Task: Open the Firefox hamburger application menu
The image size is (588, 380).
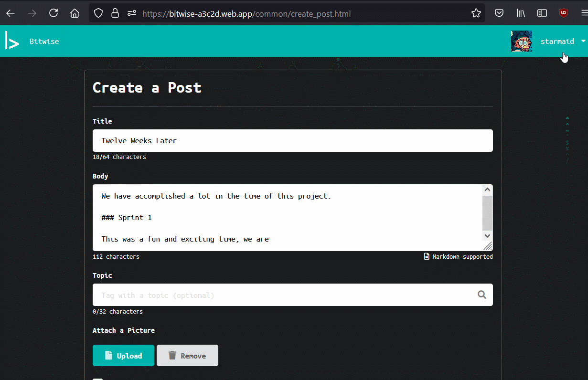Action: 583,13
